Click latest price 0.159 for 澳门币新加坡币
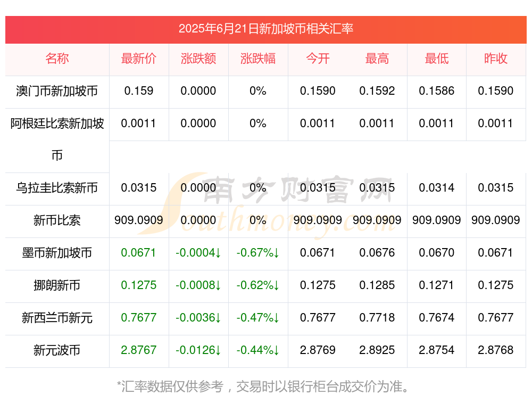 [x=139, y=91]
